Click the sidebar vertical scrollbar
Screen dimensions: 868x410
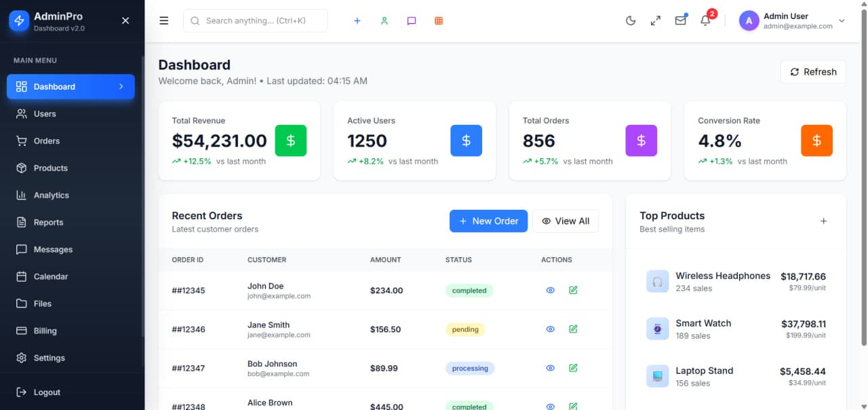pyautogui.click(x=142, y=197)
